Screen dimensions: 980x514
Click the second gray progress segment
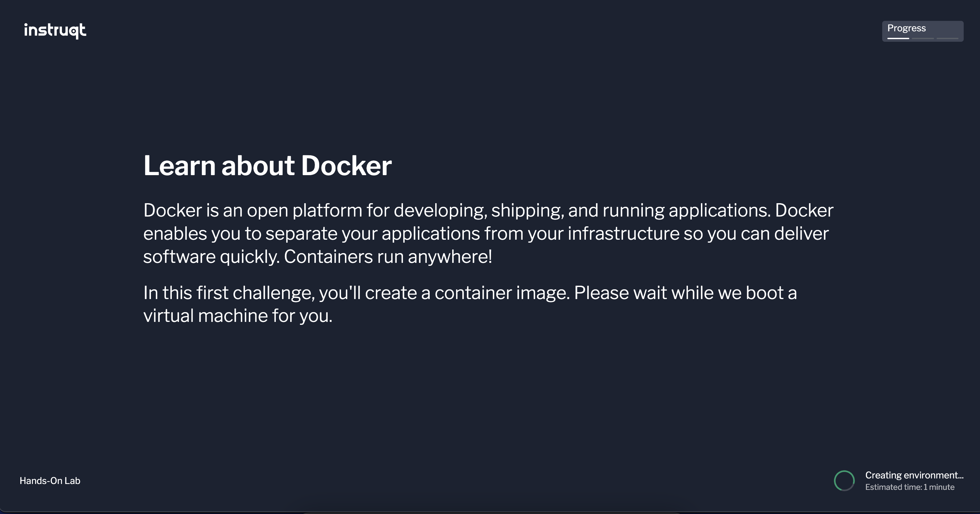[x=923, y=38]
